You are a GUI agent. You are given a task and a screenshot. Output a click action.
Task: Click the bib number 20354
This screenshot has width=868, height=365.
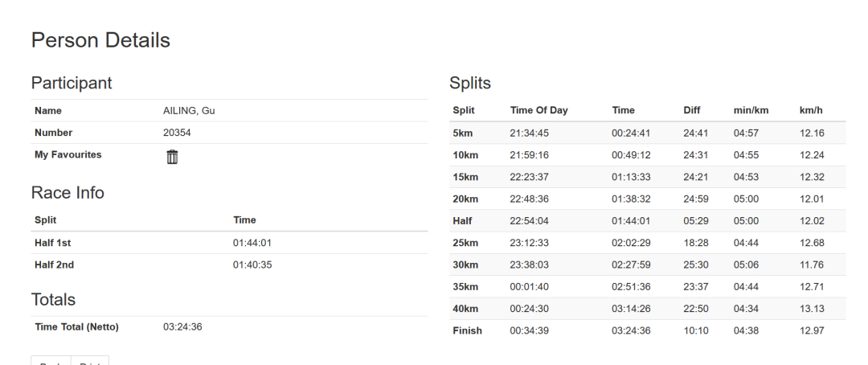tap(177, 133)
